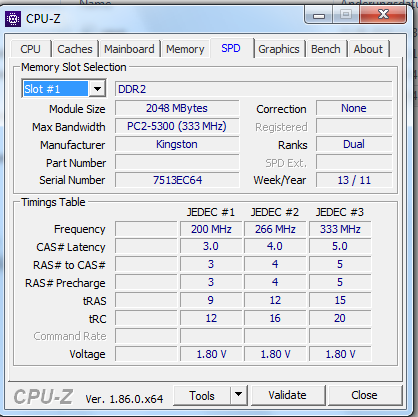418x417 pixels.
Task: Click the CPU-Z app icon in title bar
Action: coord(13,19)
